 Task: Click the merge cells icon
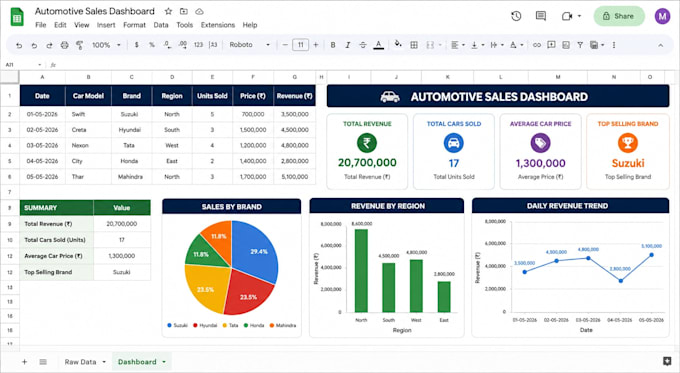coord(430,45)
